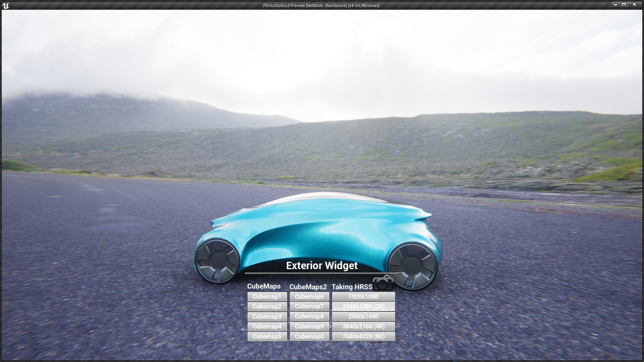Screen dimensions: 644x362
Task: Maximize the PhotoStudioUI Preview window
Action: point(624,4)
